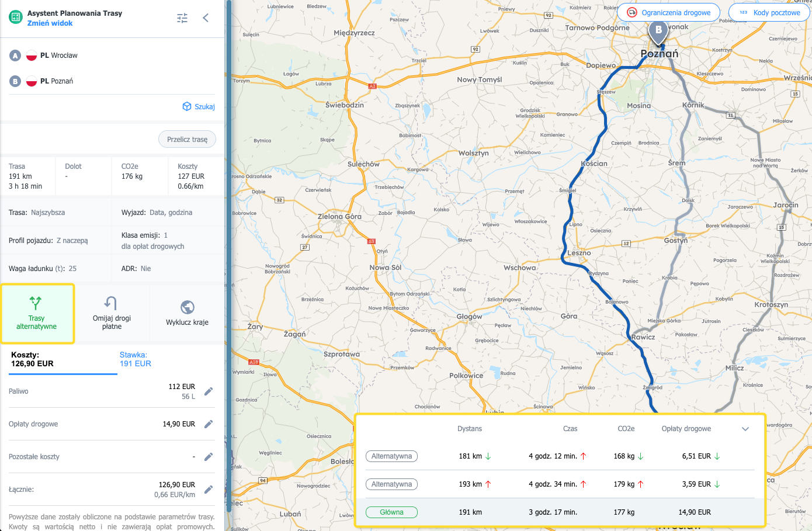The image size is (812, 531).
Task: Toggle Omijaj drogi płatne
Action: (x=112, y=314)
